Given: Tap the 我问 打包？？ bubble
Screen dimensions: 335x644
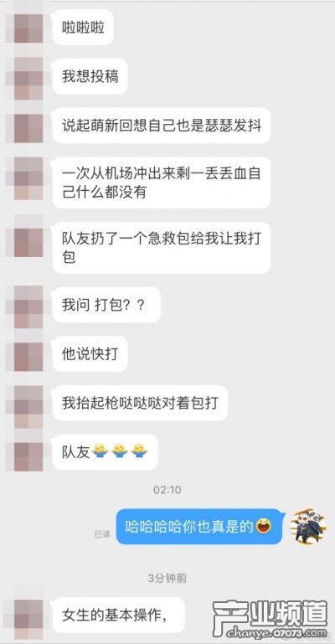Looking at the screenshot, I should coord(106,305).
